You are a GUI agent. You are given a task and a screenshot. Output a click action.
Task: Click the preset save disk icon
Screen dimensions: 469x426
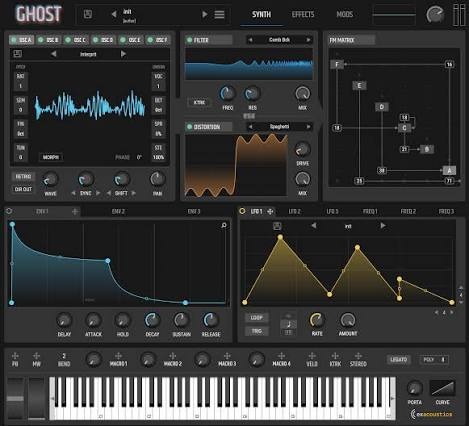pos(88,14)
